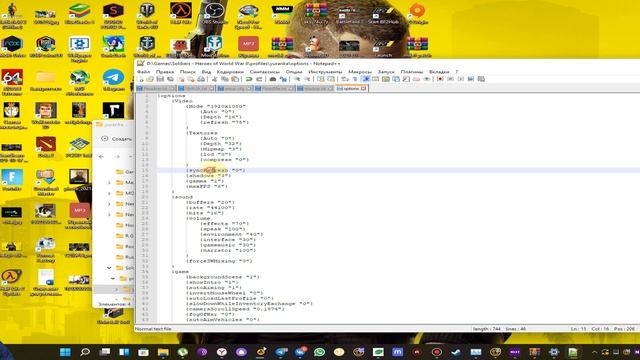
Task: Click the Paste icon in Notepad++ toolbar
Action: pos(235,79)
